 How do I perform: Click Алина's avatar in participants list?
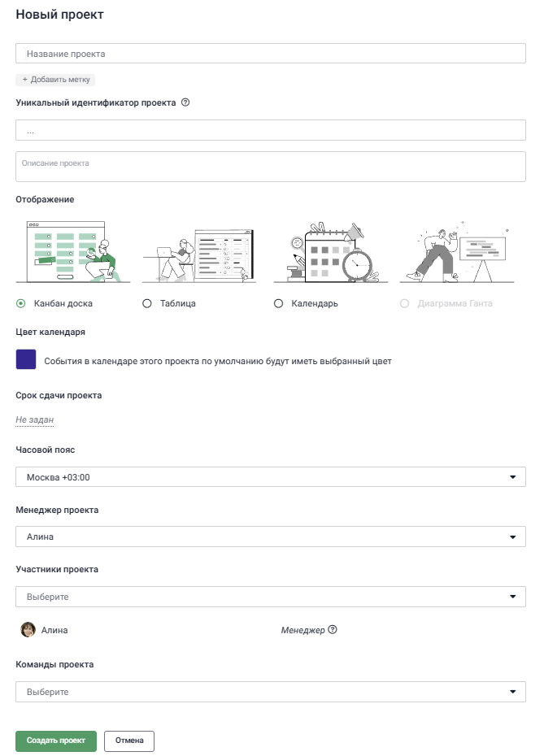point(28,629)
